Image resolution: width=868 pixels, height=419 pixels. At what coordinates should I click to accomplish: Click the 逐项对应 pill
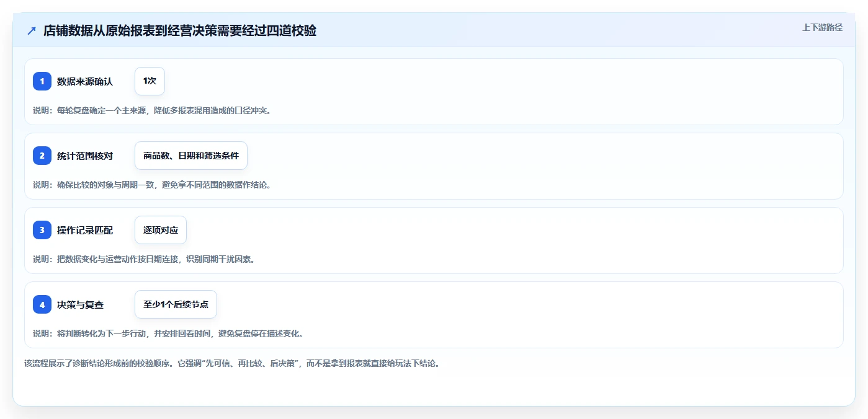[161, 230]
